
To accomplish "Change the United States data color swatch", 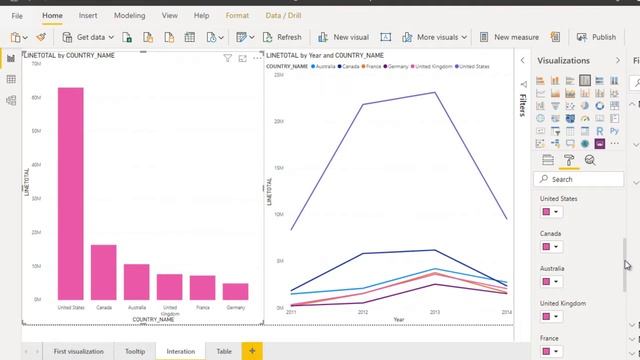I will (546, 212).
